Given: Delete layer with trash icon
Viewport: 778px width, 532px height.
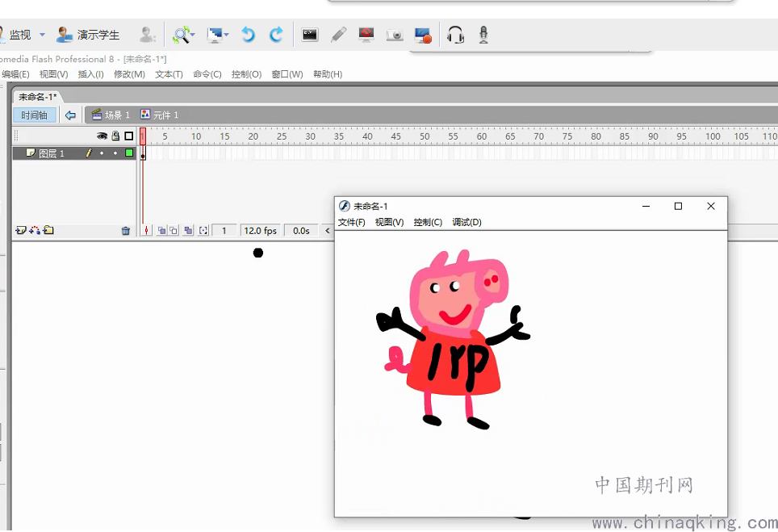Looking at the screenshot, I should click(126, 231).
